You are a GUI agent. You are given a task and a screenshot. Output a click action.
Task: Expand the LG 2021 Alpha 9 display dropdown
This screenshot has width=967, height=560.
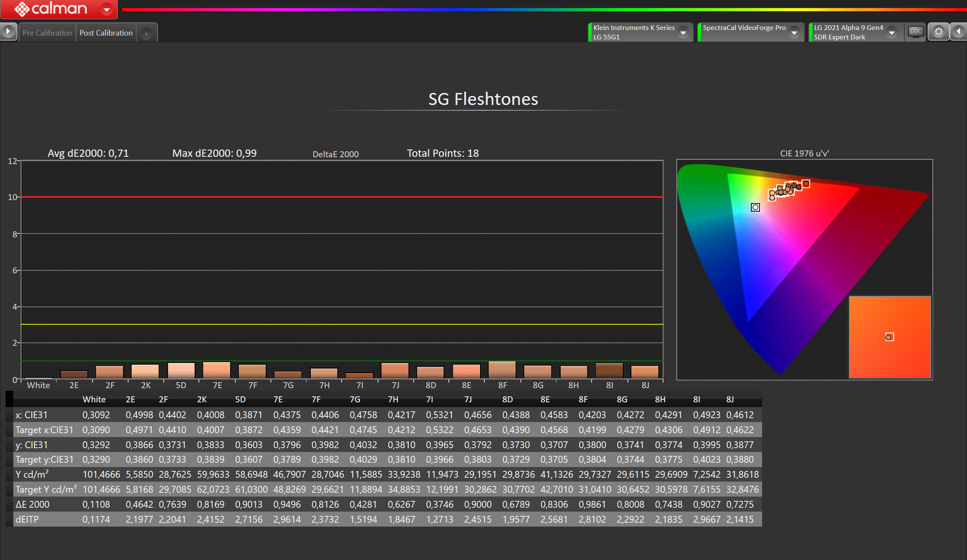click(892, 33)
